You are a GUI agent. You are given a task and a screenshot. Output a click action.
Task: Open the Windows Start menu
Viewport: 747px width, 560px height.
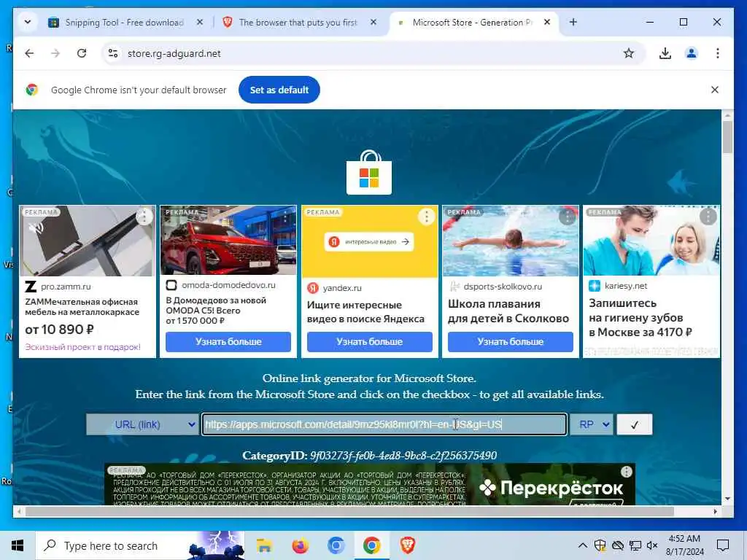click(x=18, y=545)
